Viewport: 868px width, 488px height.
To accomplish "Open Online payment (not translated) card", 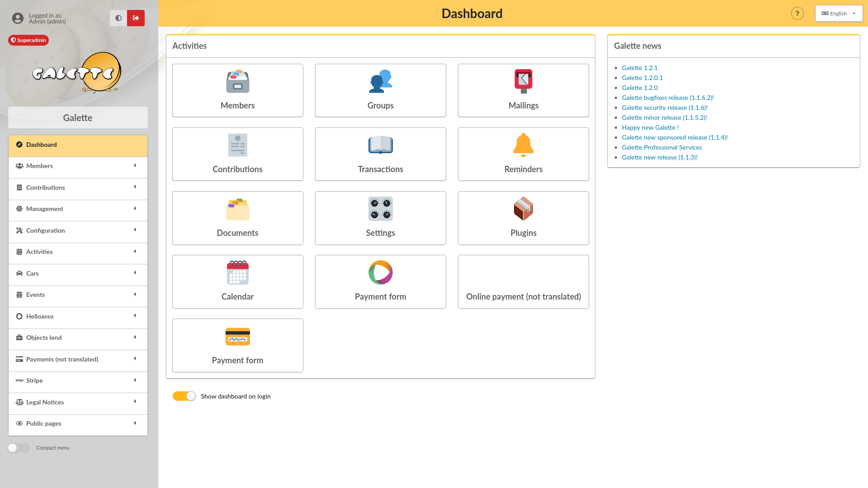I will 524,282.
